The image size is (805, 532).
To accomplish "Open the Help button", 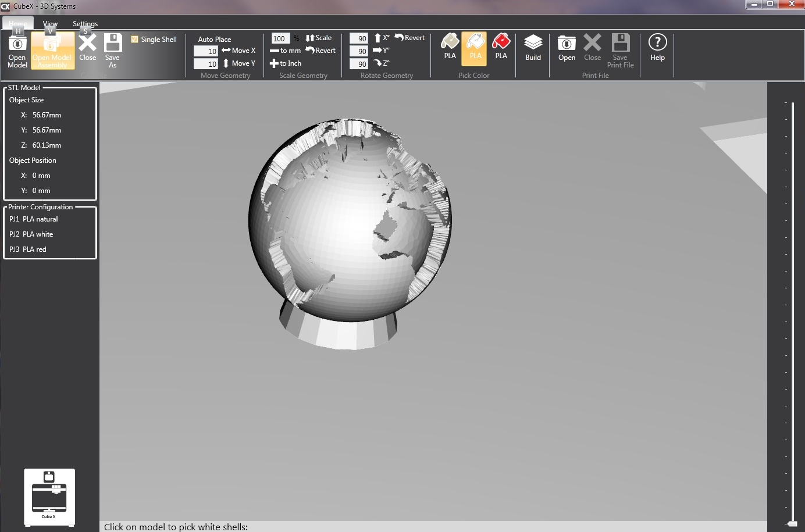I will (x=657, y=48).
